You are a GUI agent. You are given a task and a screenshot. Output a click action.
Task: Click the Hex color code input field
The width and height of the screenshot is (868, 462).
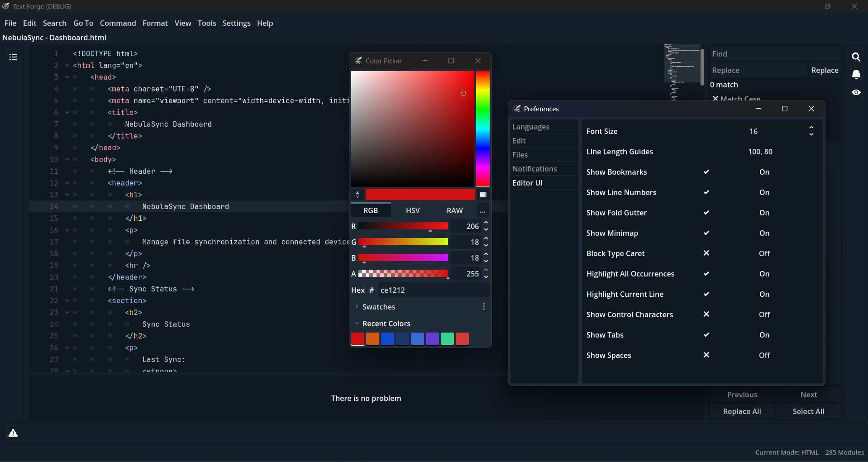[x=434, y=290]
